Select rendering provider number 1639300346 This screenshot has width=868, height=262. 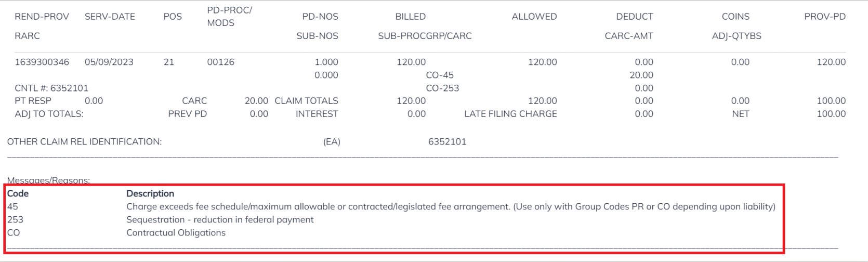(42, 62)
